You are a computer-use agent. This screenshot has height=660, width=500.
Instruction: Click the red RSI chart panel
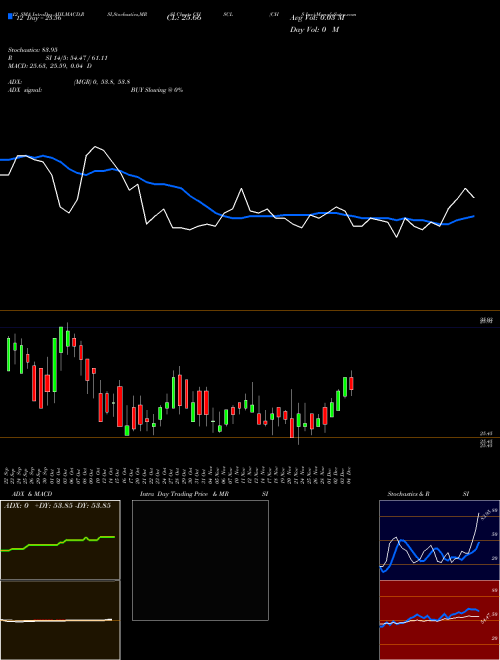point(439,620)
